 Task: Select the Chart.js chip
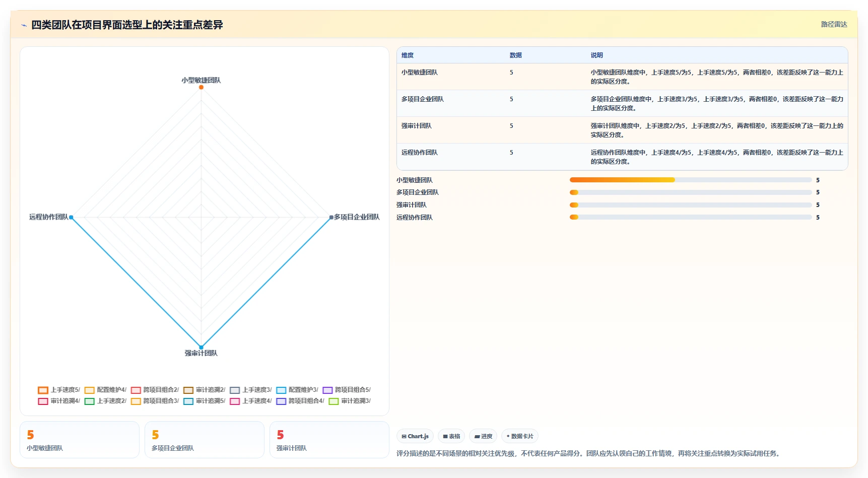[x=415, y=436]
